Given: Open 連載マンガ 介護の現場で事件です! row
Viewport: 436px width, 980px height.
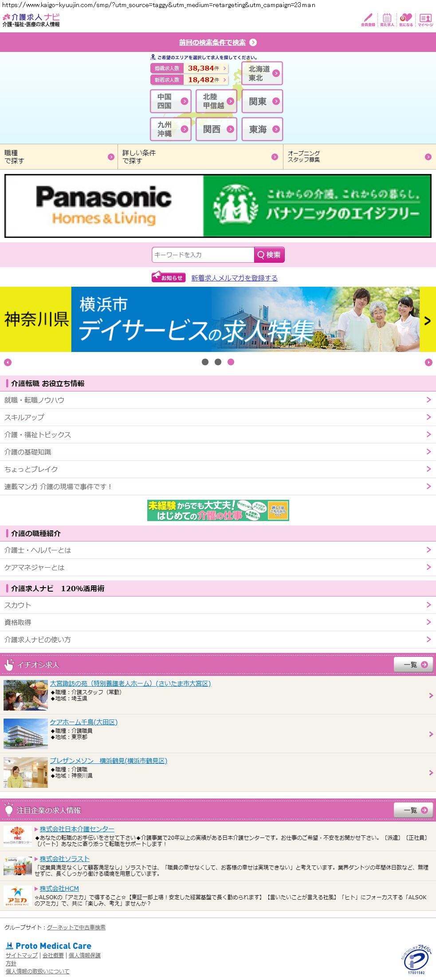Looking at the screenshot, I should click(218, 486).
